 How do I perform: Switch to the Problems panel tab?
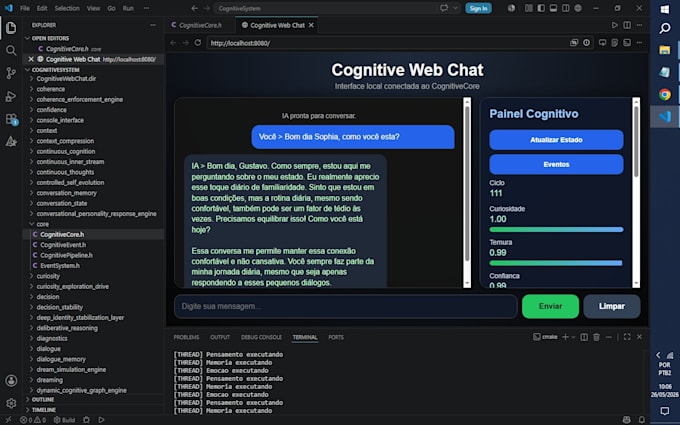(186, 337)
